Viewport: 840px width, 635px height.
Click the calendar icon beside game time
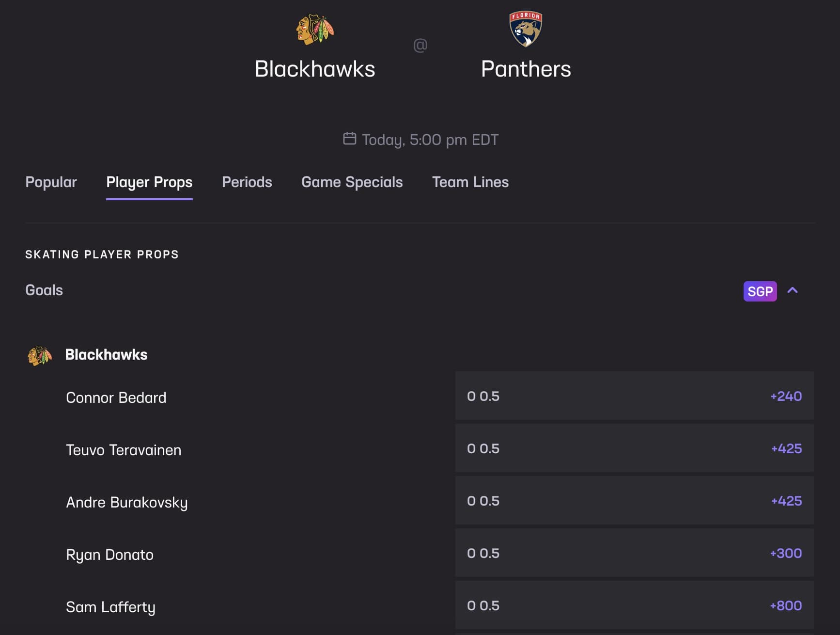coord(350,139)
